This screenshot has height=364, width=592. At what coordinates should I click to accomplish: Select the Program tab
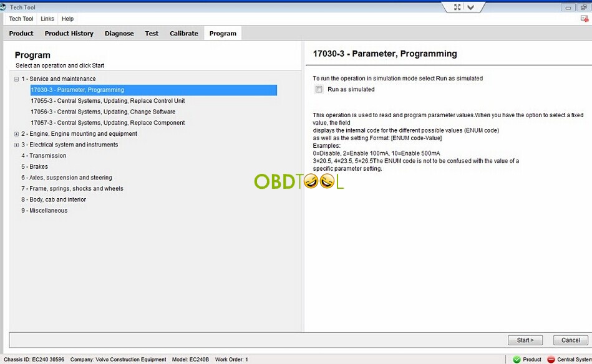[223, 33]
